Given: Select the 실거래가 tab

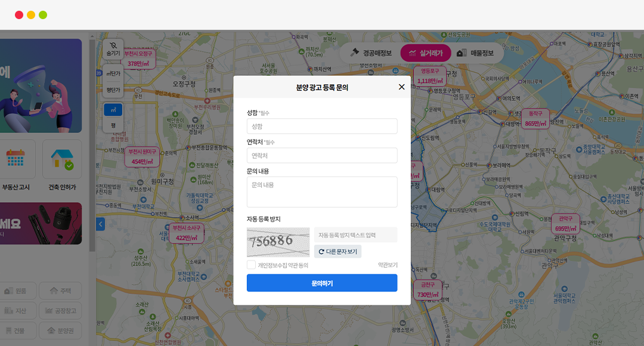Looking at the screenshot, I should (425, 53).
